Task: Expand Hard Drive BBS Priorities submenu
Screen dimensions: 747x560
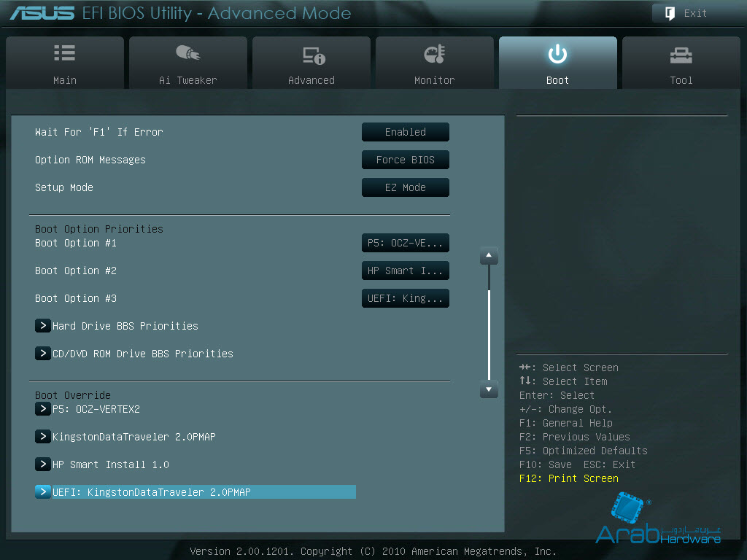Action: [x=117, y=326]
